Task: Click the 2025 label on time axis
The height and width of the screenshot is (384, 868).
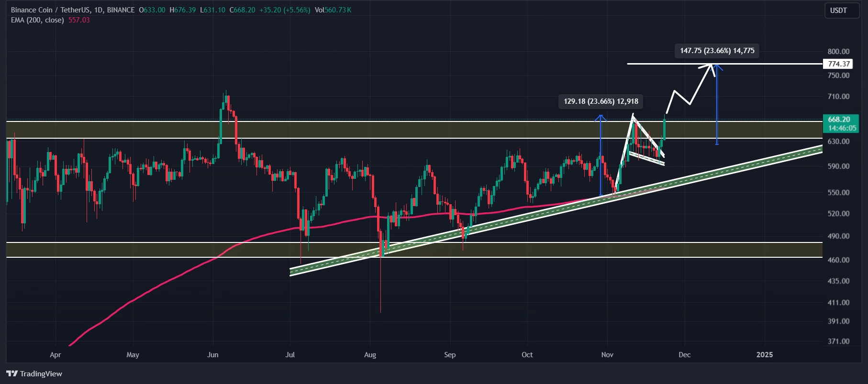Action: click(764, 355)
